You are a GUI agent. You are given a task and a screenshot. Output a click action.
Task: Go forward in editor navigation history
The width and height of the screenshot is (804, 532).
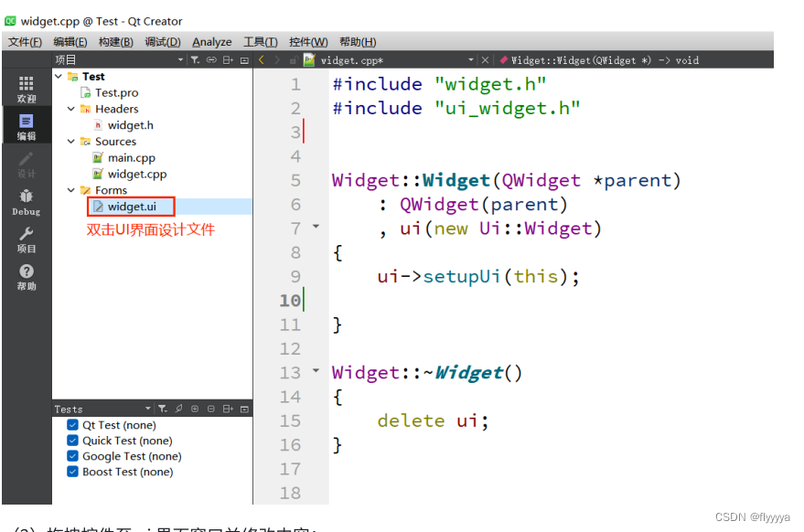point(277,60)
